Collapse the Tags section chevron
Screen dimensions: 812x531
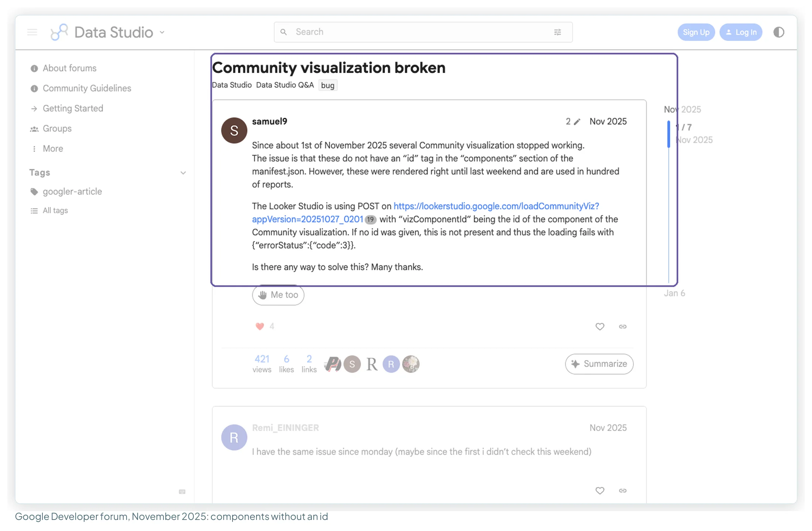coord(183,173)
